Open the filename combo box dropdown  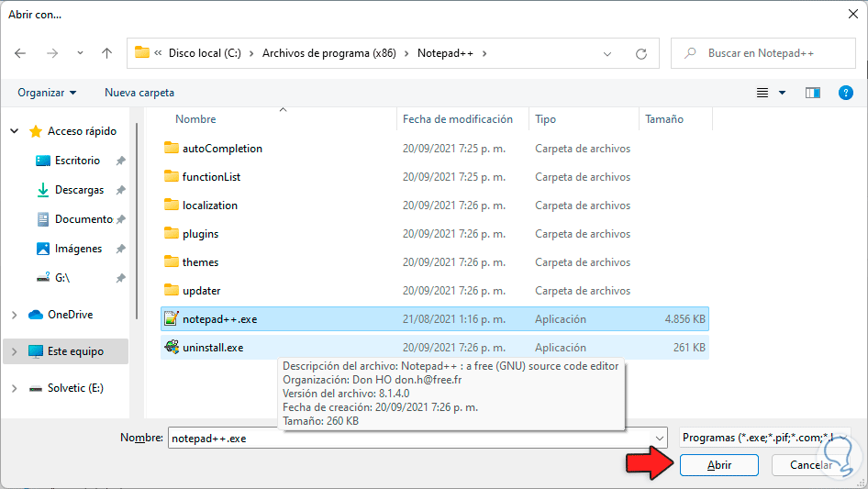tap(660, 438)
